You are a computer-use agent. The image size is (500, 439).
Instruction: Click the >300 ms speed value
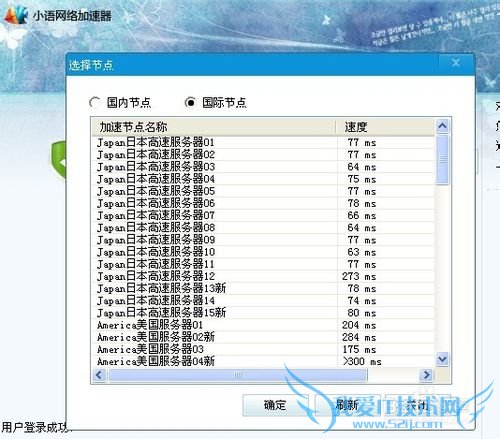pos(362,361)
